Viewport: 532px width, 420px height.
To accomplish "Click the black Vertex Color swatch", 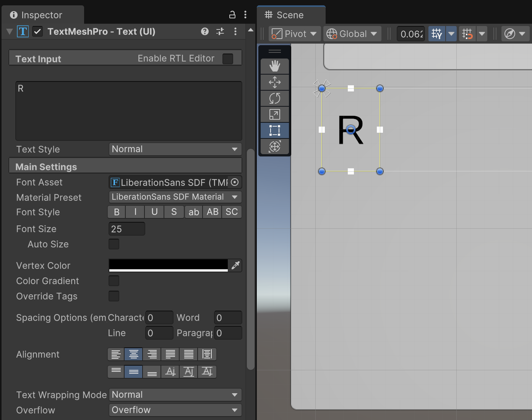I will (168, 265).
